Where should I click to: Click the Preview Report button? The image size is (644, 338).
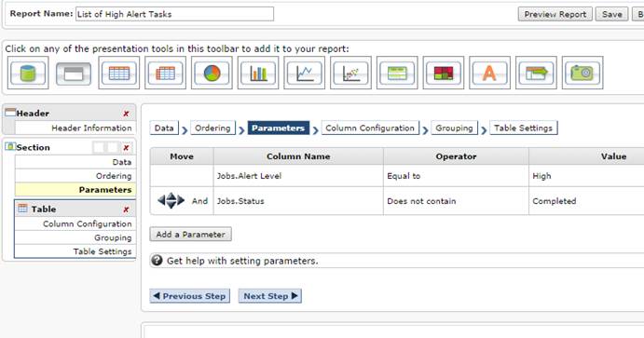pyautogui.click(x=555, y=14)
